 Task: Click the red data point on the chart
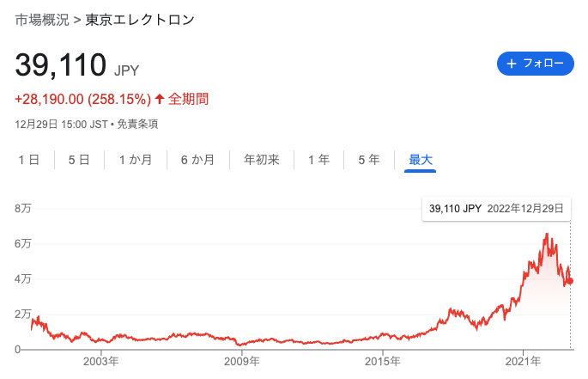coord(570,281)
